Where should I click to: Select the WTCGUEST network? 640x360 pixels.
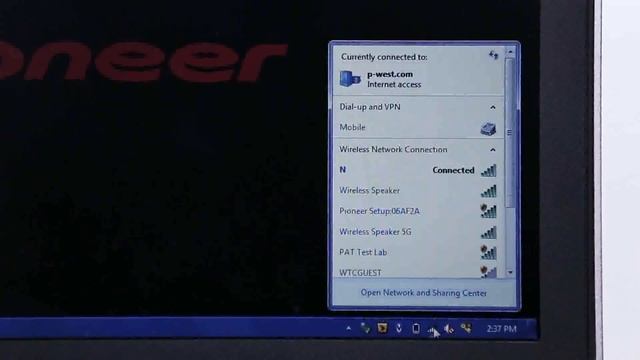(418, 271)
